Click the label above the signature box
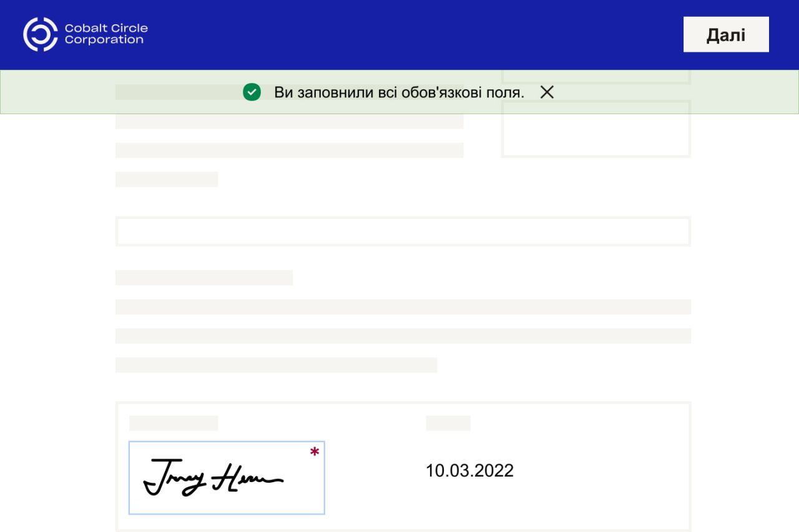 (173, 422)
